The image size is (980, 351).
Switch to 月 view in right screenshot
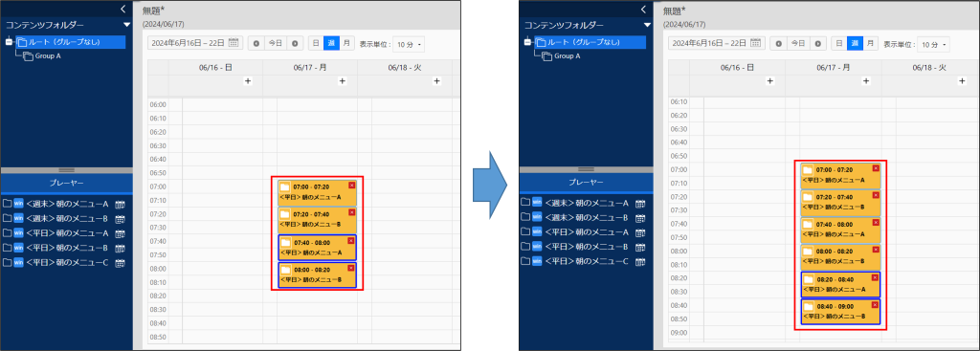[870, 44]
